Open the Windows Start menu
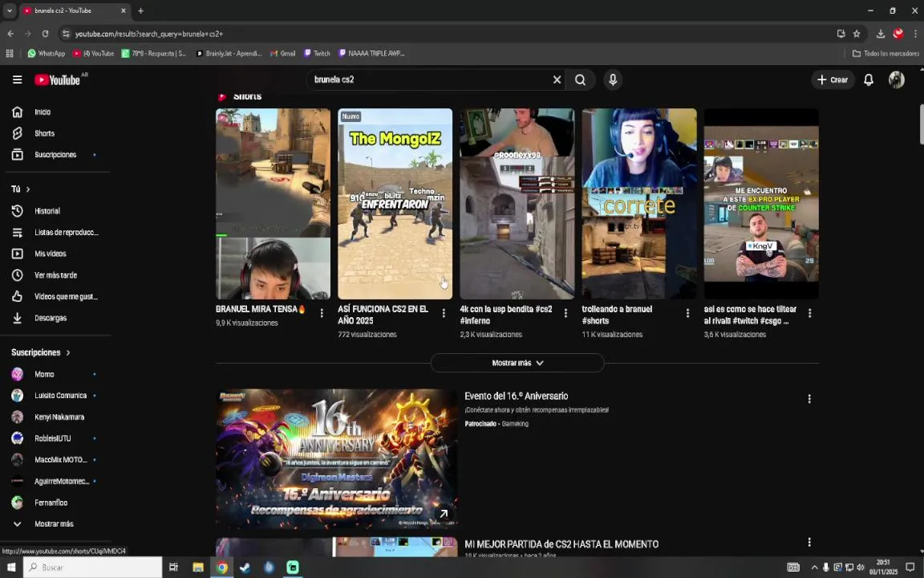 pos(11,568)
